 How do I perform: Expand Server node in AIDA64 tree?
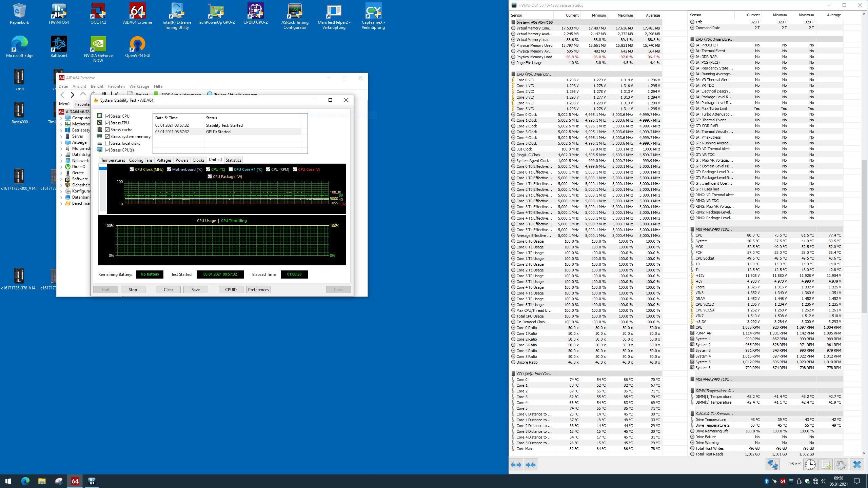tap(61, 136)
